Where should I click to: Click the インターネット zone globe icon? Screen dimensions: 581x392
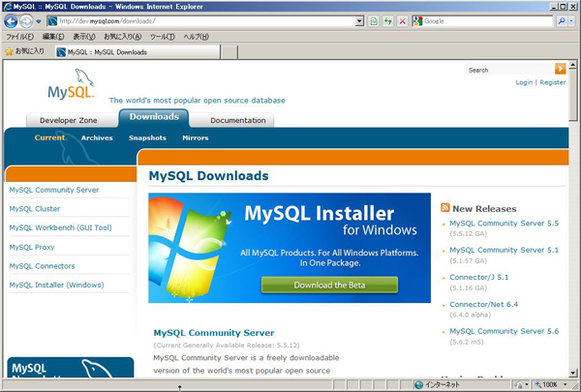pyautogui.click(x=418, y=384)
